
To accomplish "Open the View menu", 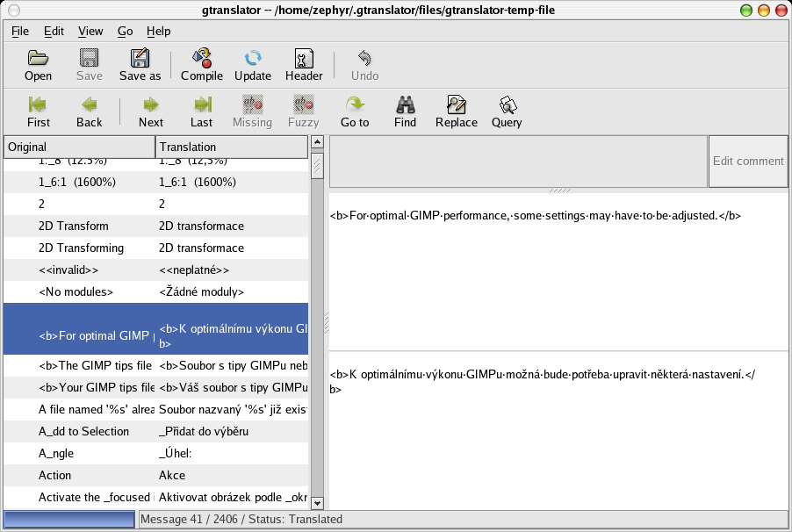I will tap(90, 31).
